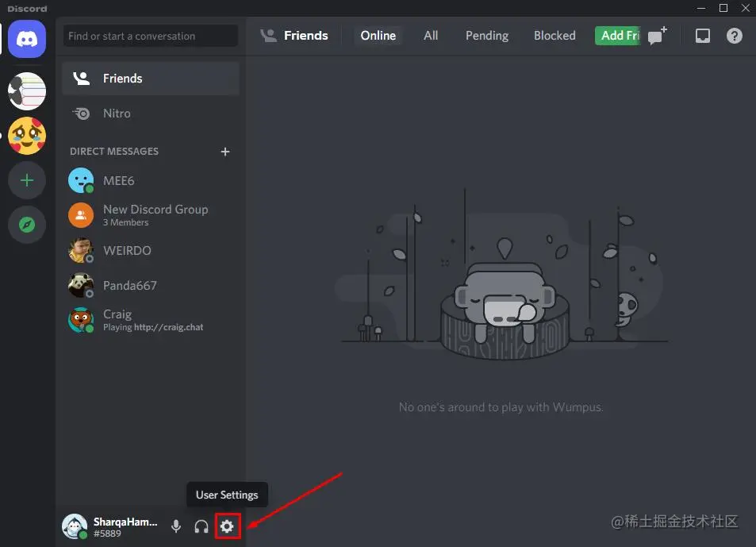Screen dimensions: 756x547
Task: Click the SharqaHam user avatar
Action: click(x=75, y=526)
